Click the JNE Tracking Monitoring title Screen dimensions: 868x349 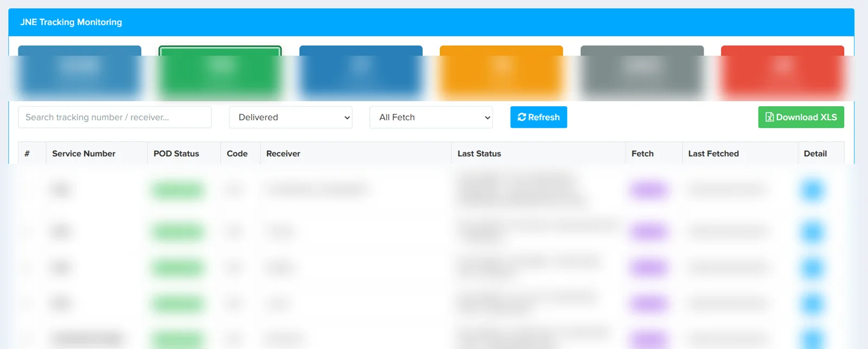click(x=71, y=22)
